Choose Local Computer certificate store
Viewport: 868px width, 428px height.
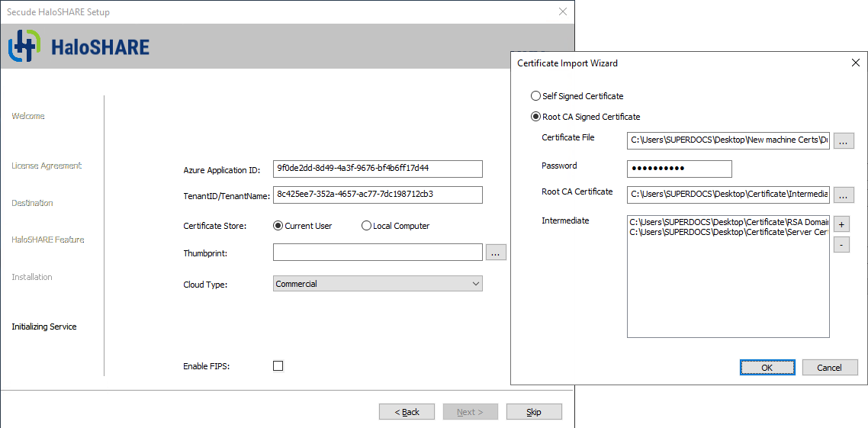tap(366, 226)
